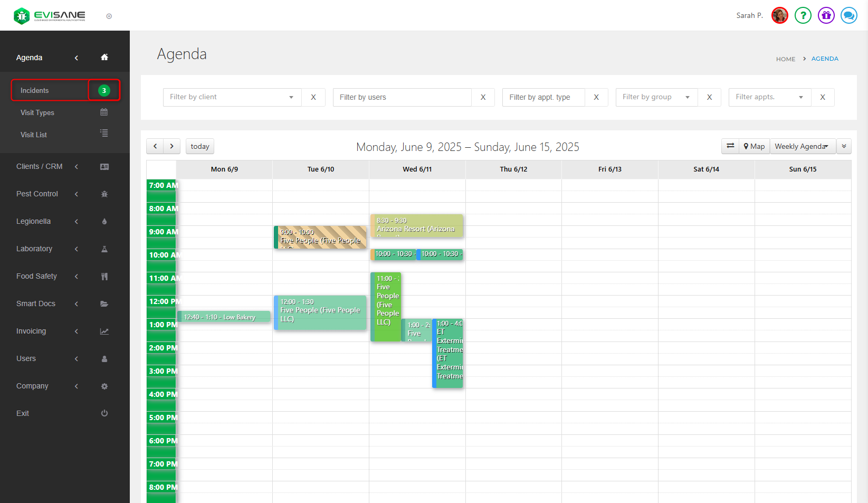
Task: Open Sarah P. user avatar
Action: [779, 15]
